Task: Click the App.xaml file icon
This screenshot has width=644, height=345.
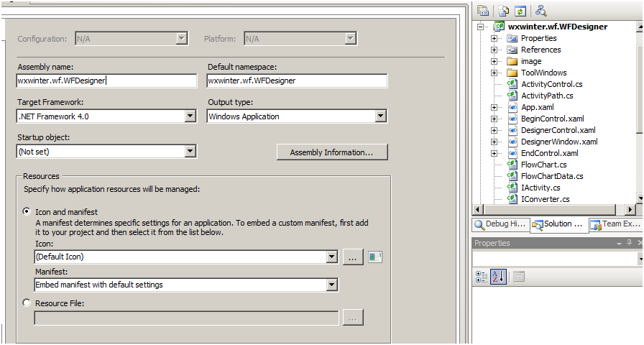Action: pos(512,107)
